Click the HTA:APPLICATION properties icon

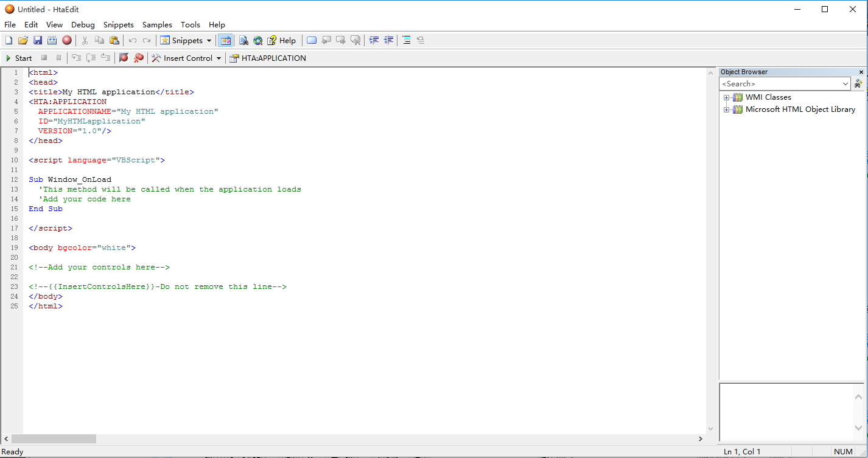point(234,58)
